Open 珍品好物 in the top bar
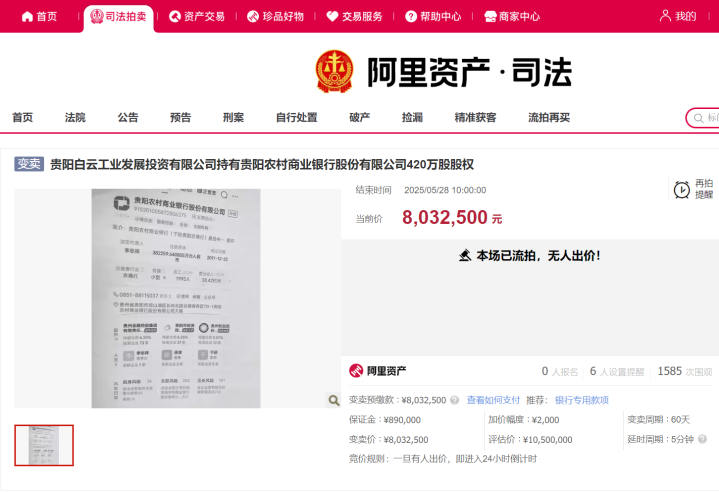The width and height of the screenshot is (719, 492). pos(275,17)
